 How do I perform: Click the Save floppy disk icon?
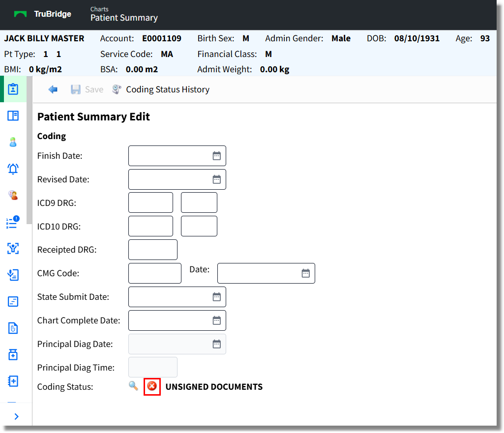tap(76, 89)
